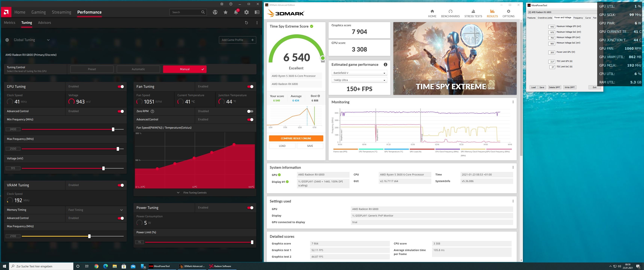This screenshot has width=644, height=270.
Task: Toggle GPU Tuning Advanced Control switch
Action: 121,111
